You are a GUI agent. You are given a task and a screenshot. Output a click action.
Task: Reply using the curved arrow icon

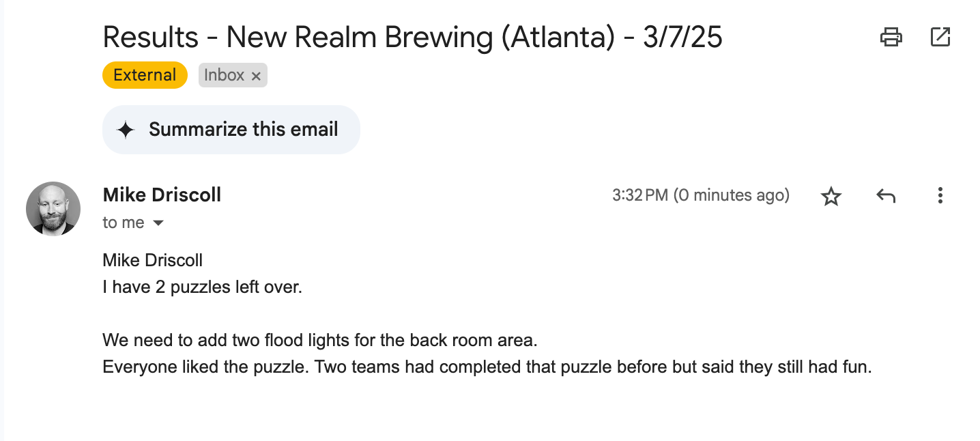pos(886,197)
